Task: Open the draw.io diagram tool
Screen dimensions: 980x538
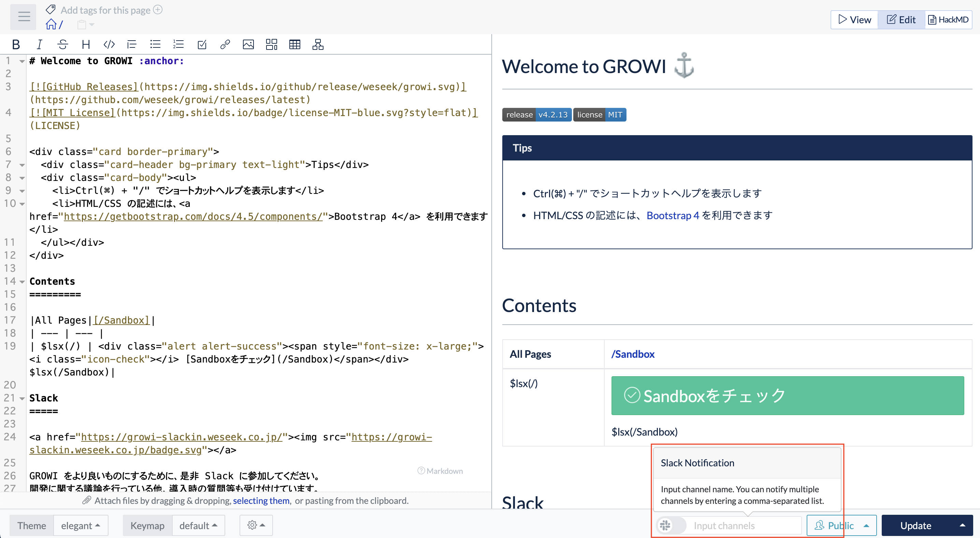Action: (318, 44)
